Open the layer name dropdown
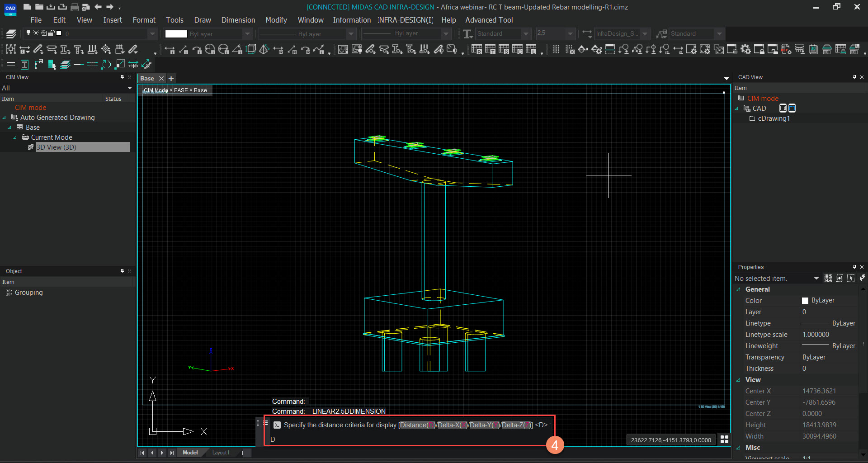Viewport: 868px width, 463px height. click(152, 34)
